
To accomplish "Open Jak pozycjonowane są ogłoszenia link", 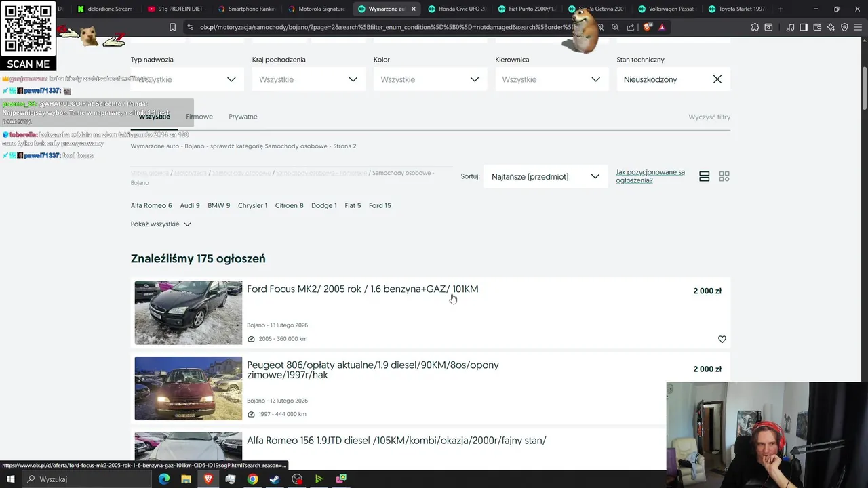I will click(650, 176).
